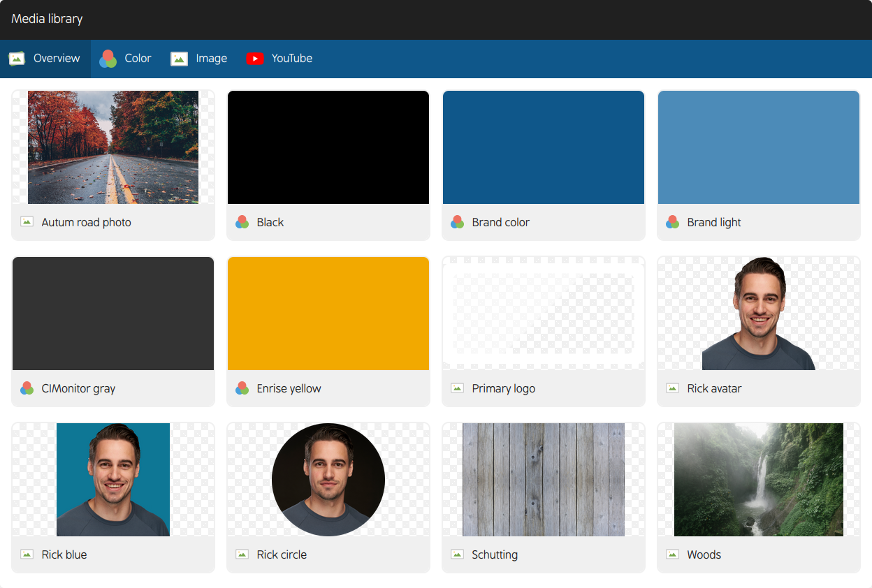Viewport: 872px width, 588px height.
Task: Click the image icon next to Rick circle
Action: point(242,554)
